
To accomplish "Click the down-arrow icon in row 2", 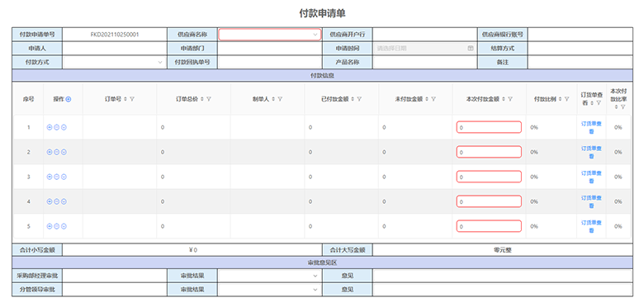I will [64, 153].
